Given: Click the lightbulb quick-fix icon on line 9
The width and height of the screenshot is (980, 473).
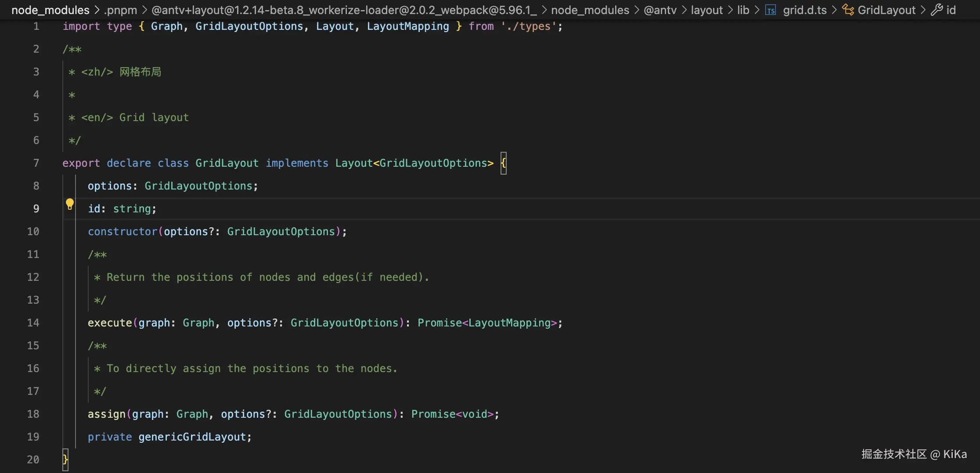Looking at the screenshot, I should (69, 204).
